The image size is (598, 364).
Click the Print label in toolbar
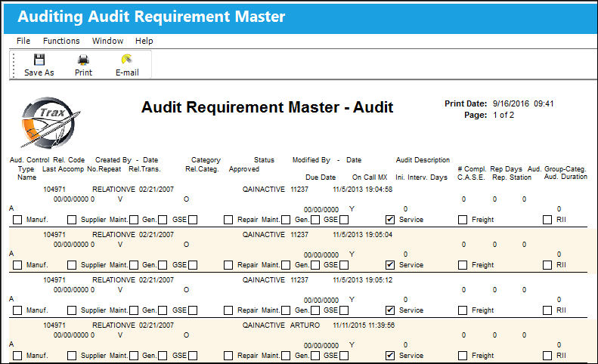(x=83, y=72)
